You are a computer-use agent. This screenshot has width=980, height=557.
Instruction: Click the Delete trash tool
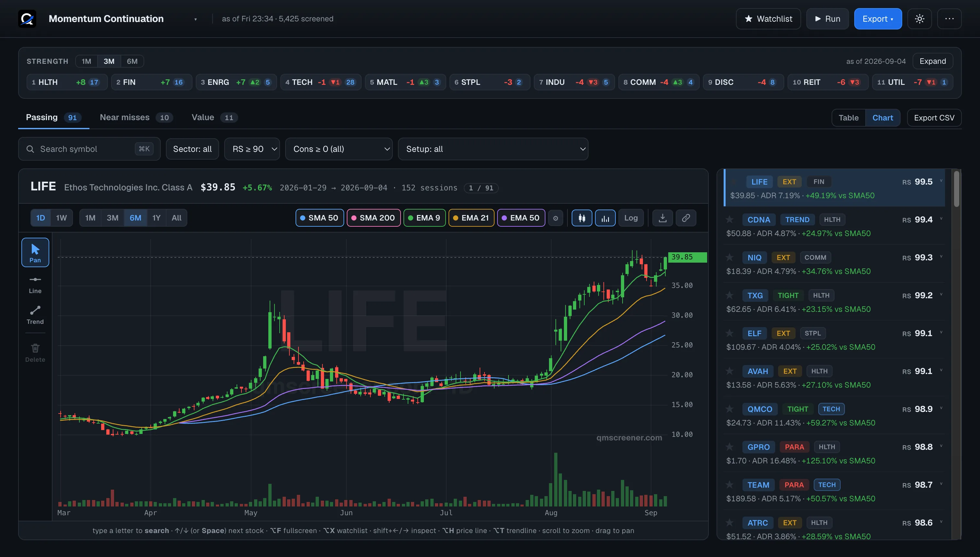[35, 353]
